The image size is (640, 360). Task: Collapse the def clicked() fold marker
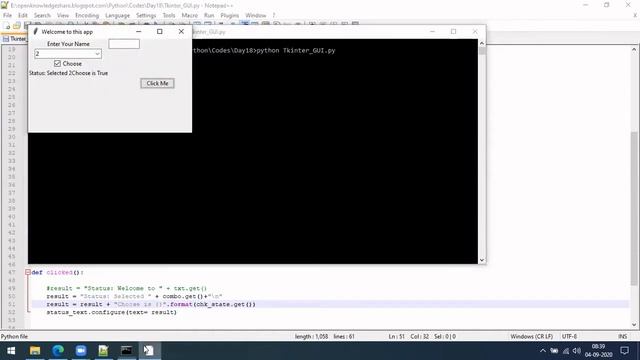point(28,272)
